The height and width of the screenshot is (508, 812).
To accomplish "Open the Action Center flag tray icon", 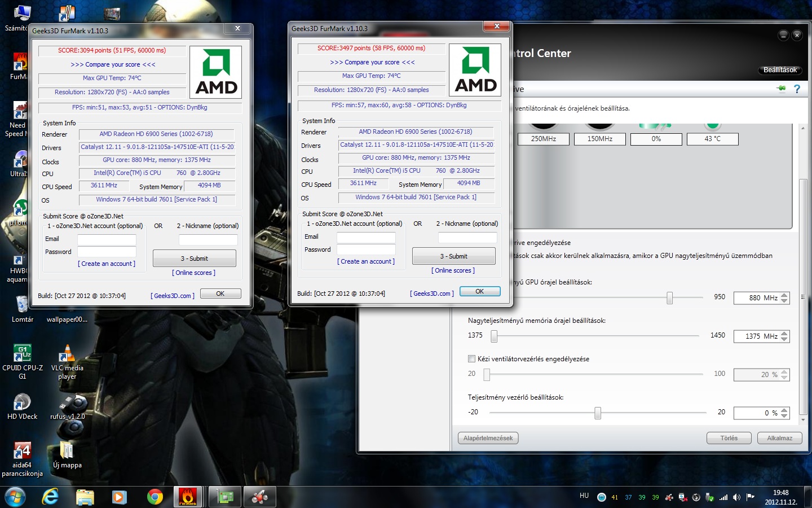I will [750, 497].
